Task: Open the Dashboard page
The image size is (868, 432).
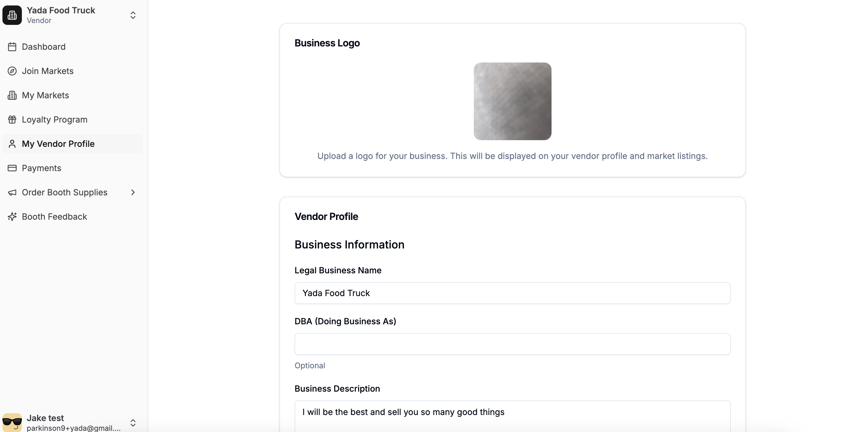Action: [44, 47]
